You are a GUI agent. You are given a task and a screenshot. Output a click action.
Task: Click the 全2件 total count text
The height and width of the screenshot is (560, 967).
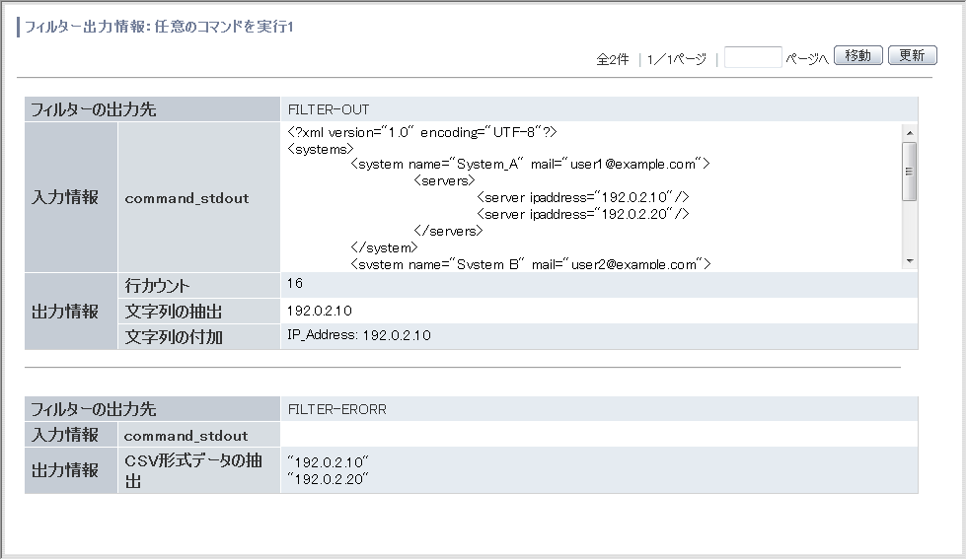[x=613, y=59]
